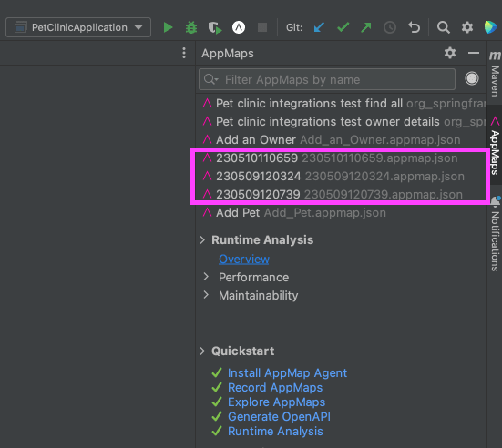The width and height of the screenshot is (502, 448).
Task: Open Generate OpenAPI quickstart step
Action: [x=279, y=417]
